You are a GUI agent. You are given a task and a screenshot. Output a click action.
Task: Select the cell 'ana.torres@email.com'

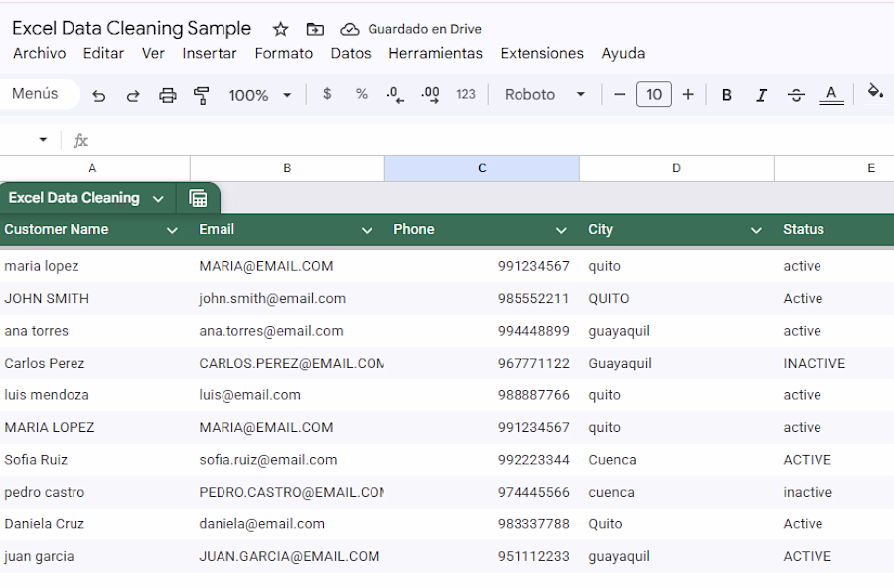pyautogui.click(x=287, y=331)
